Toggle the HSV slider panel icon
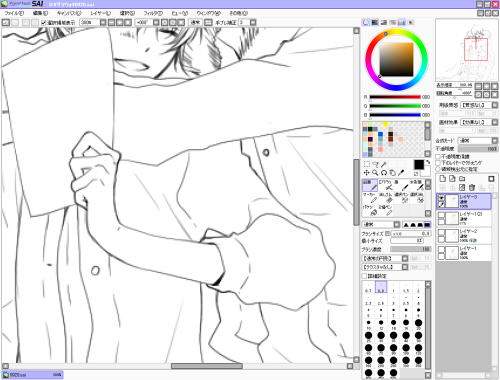Image resolution: width=500 pixels, height=380 pixels. tap(384, 22)
